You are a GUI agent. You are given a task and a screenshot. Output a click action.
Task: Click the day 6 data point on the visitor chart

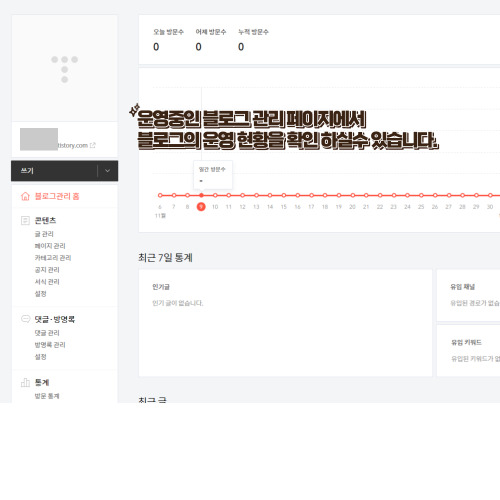tap(160, 195)
